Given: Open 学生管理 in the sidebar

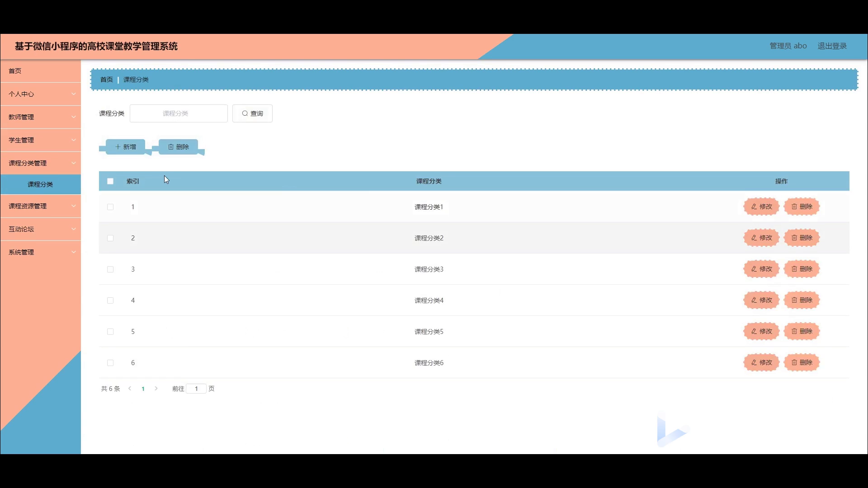Looking at the screenshot, I should tap(40, 140).
